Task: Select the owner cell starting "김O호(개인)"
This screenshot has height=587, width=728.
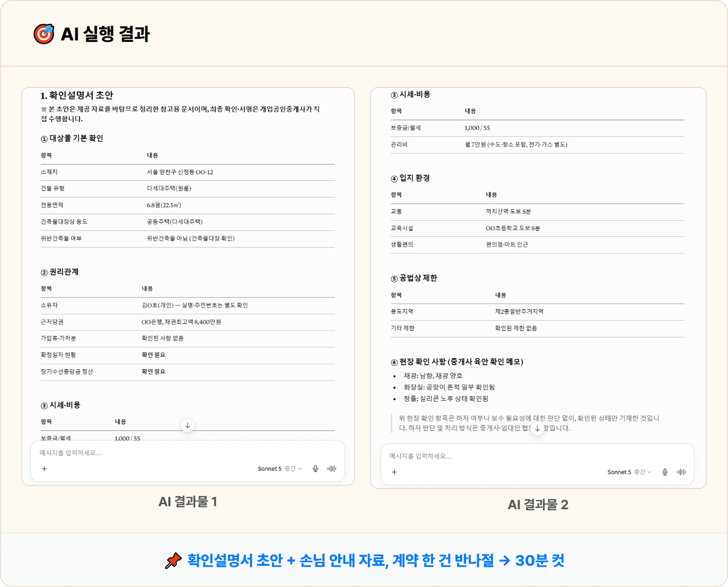Action: 195,305
